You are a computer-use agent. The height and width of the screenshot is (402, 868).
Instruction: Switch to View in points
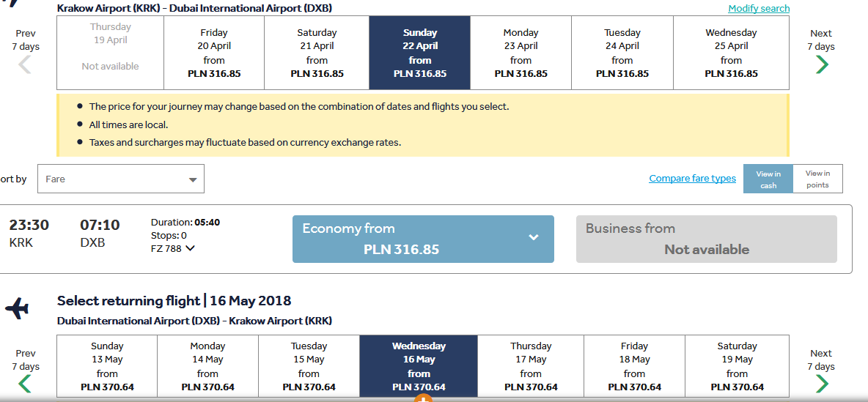817,179
